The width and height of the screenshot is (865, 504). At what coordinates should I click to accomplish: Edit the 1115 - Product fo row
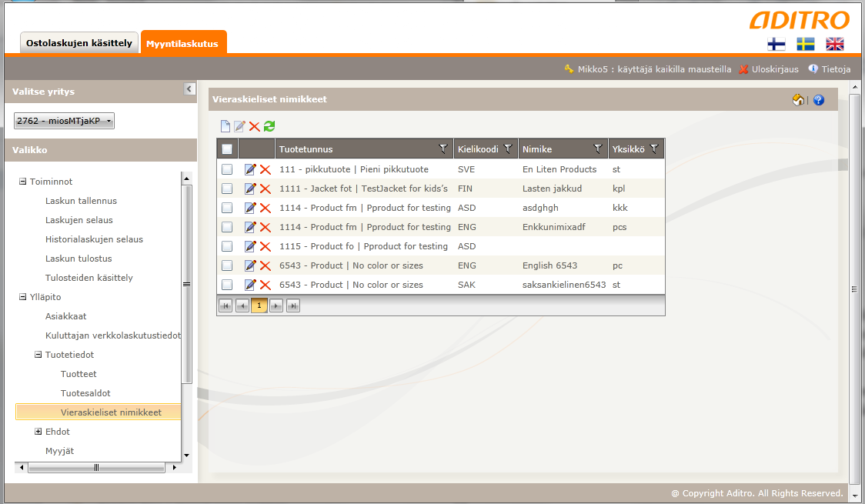tap(250, 246)
